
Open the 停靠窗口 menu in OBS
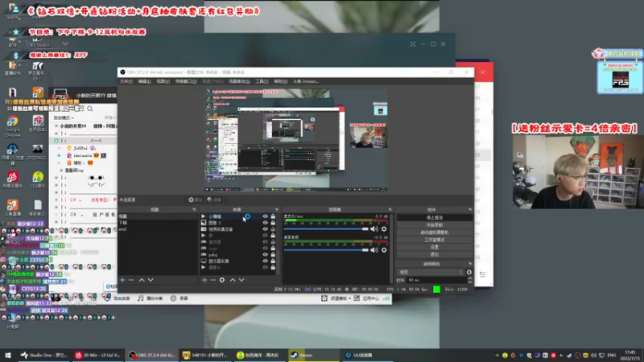click(186, 81)
